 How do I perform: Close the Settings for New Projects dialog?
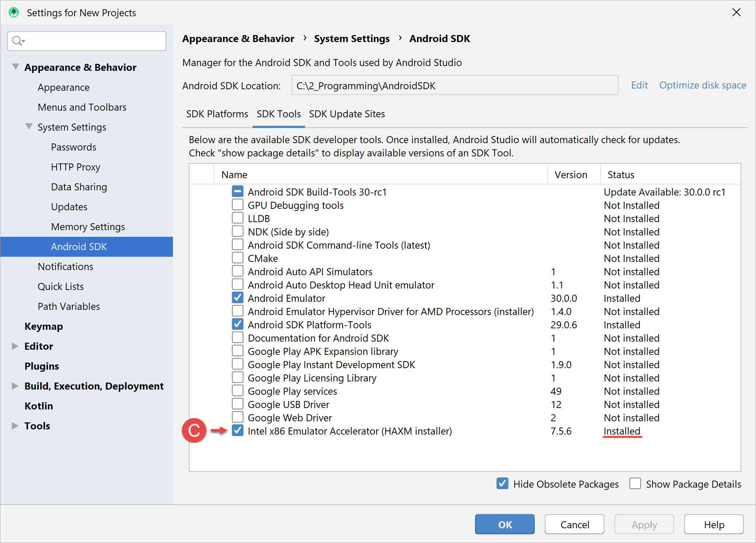736,13
